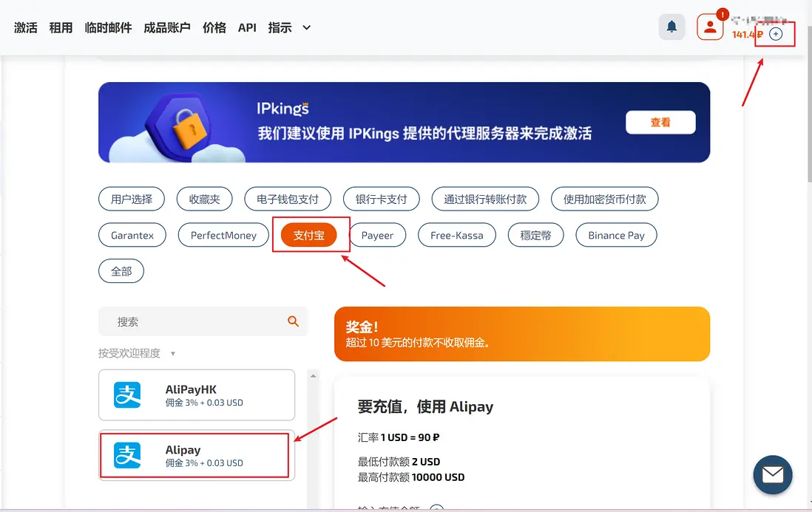This screenshot has height=512, width=812.
Task: Click the Alipay logo icon
Action: 127,455
